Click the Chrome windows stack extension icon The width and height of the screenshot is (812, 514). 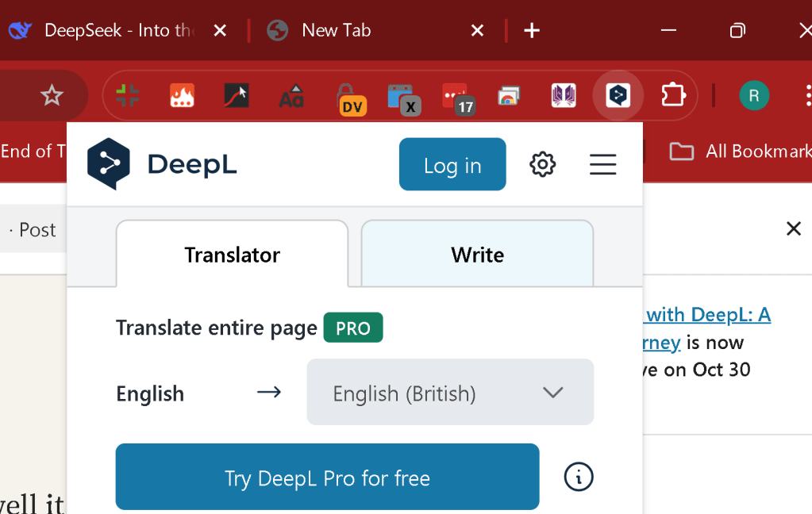pyautogui.click(x=509, y=96)
